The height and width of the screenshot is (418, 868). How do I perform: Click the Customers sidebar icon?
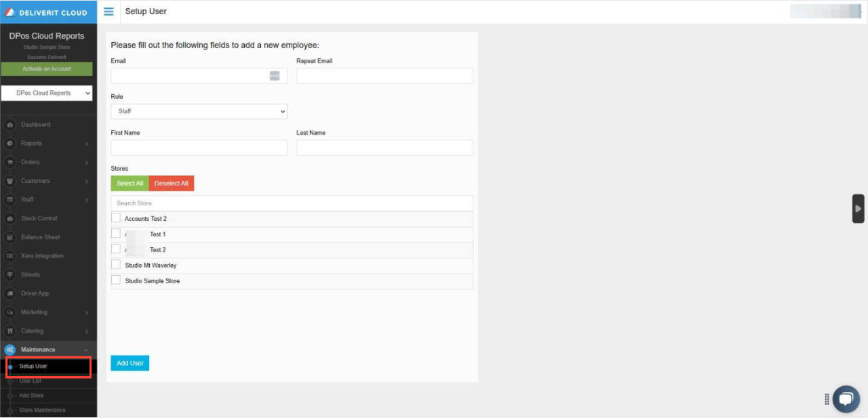coord(9,181)
